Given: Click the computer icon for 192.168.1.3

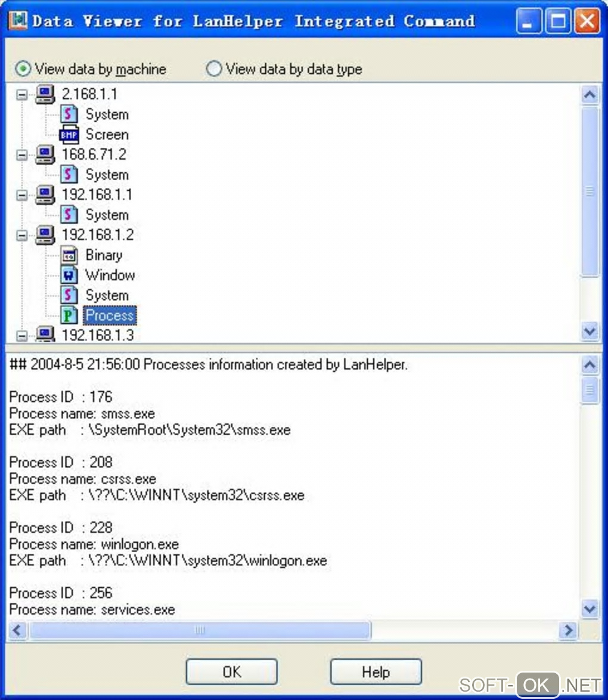Looking at the screenshot, I should click(x=45, y=334).
